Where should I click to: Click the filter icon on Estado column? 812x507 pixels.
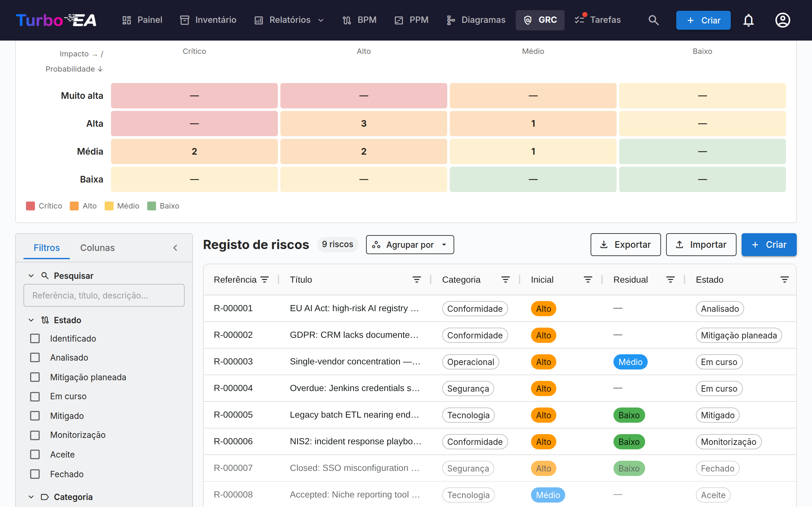click(784, 280)
